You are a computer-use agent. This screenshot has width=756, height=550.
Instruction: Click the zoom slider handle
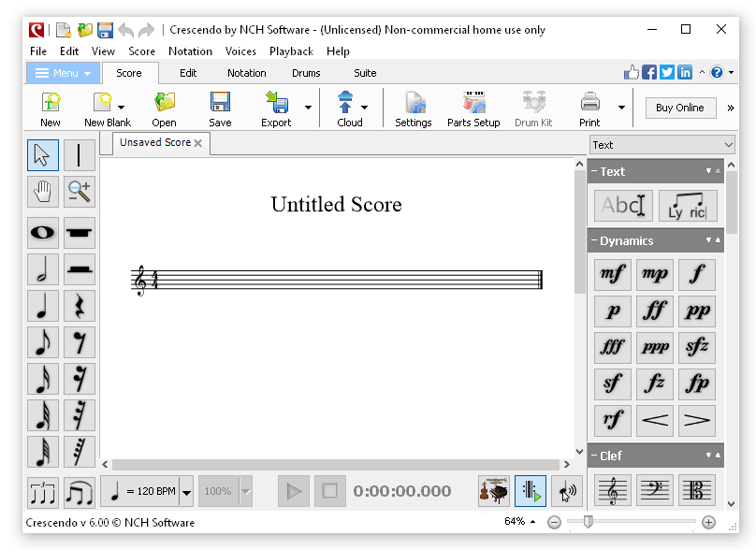pyautogui.click(x=588, y=522)
